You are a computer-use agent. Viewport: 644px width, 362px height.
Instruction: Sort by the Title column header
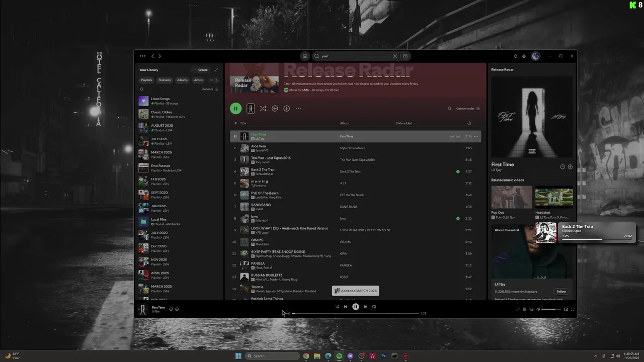click(x=243, y=123)
